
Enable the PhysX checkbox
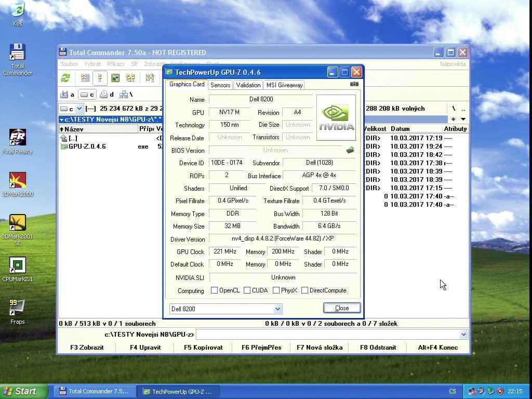[x=276, y=290]
